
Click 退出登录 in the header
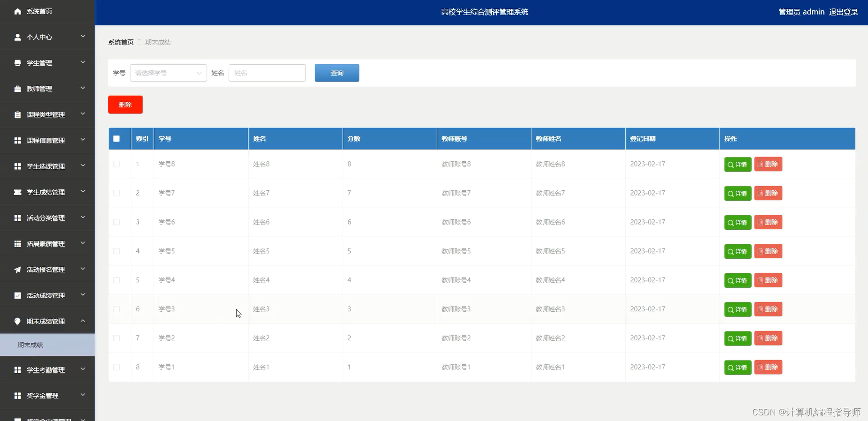pyautogui.click(x=843, y=12)
